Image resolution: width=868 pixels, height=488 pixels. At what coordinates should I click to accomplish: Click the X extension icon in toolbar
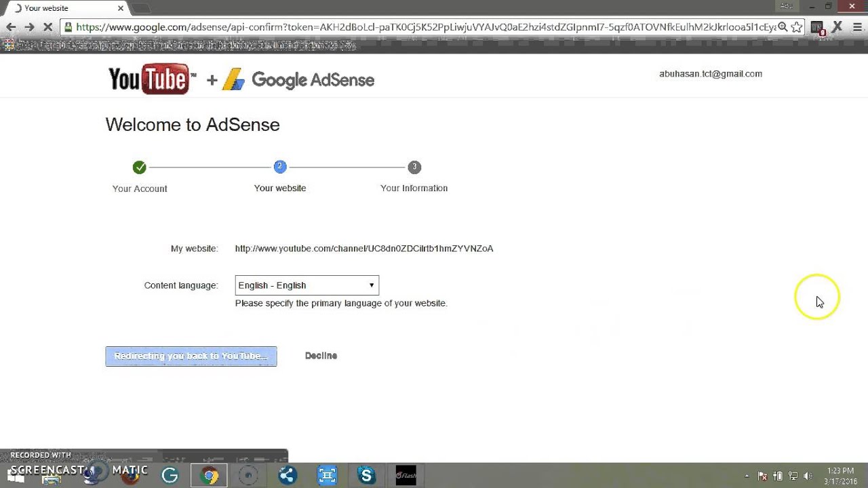837,27
